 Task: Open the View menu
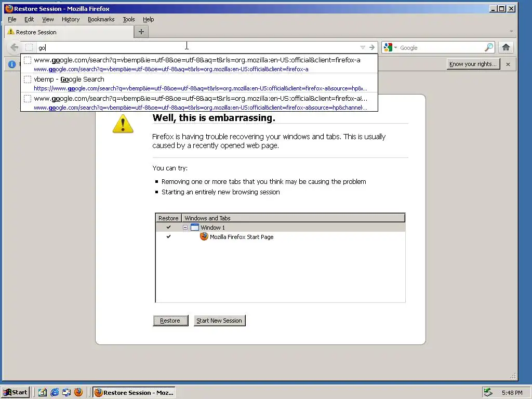pos(48,19)
